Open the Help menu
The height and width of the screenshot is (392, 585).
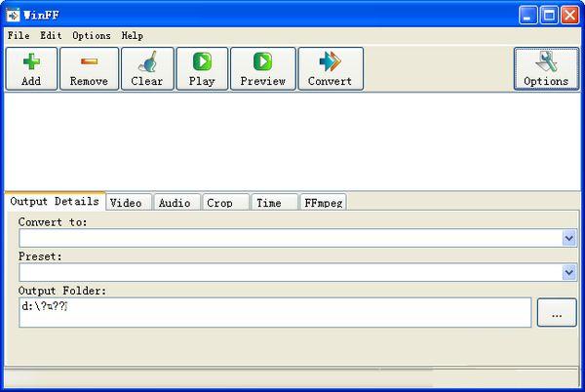pos(132,36)
